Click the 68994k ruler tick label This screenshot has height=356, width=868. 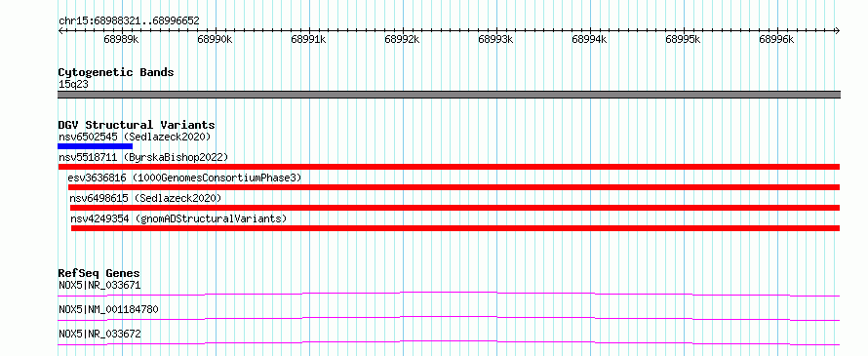[589, 40]
